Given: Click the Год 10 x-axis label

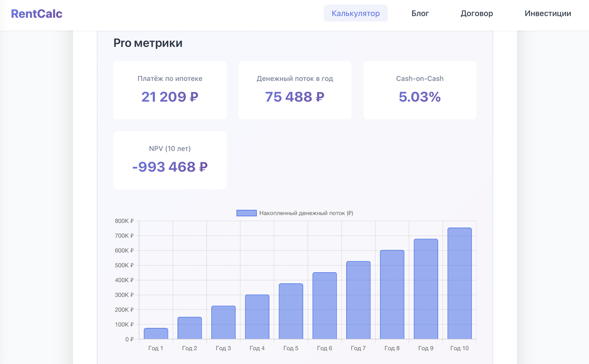Looking at the screenshot, I should point(460,348).
